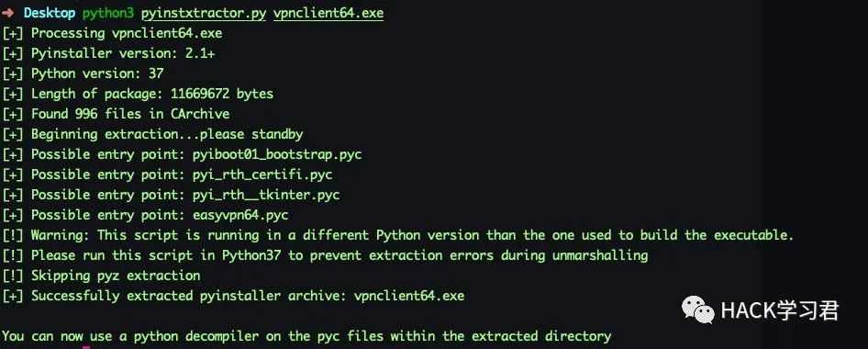Viewport: 868px width, 349px height.
Task: Click the underlined vpnclient64.exe argument
Action: coord(328,13)
